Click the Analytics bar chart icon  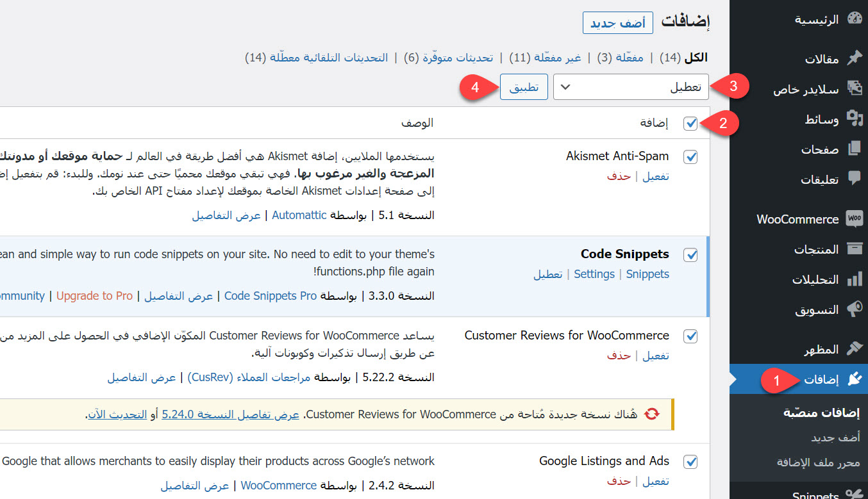point(855,279)
